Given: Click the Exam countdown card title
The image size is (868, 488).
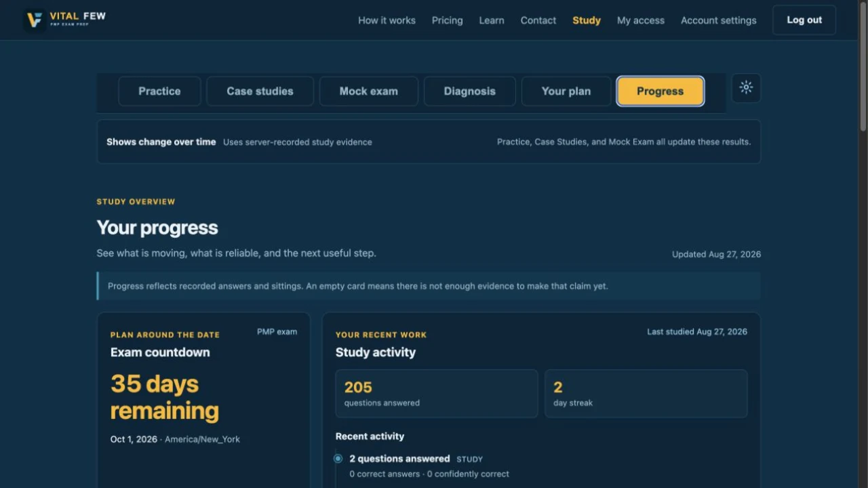Looking at the screenshot, I should [160, 352].
